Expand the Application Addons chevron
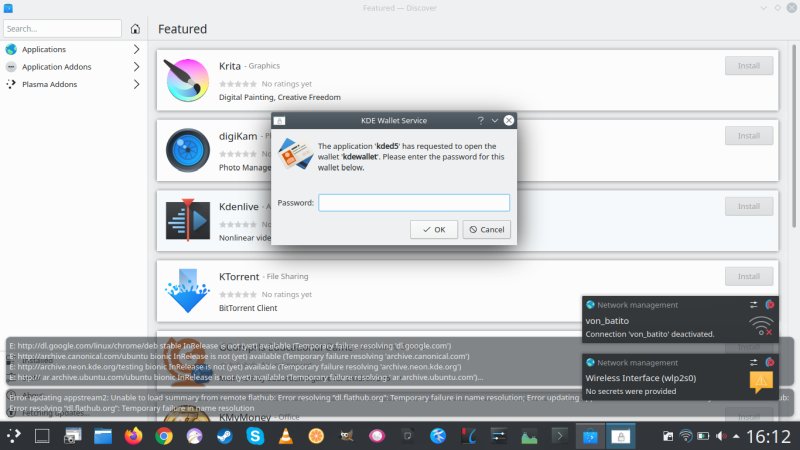 pos(136,67)
